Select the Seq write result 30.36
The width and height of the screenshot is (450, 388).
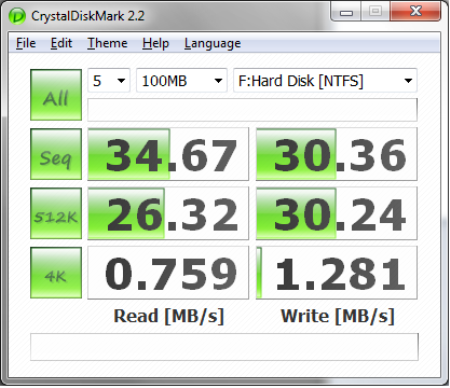point(336,154)
